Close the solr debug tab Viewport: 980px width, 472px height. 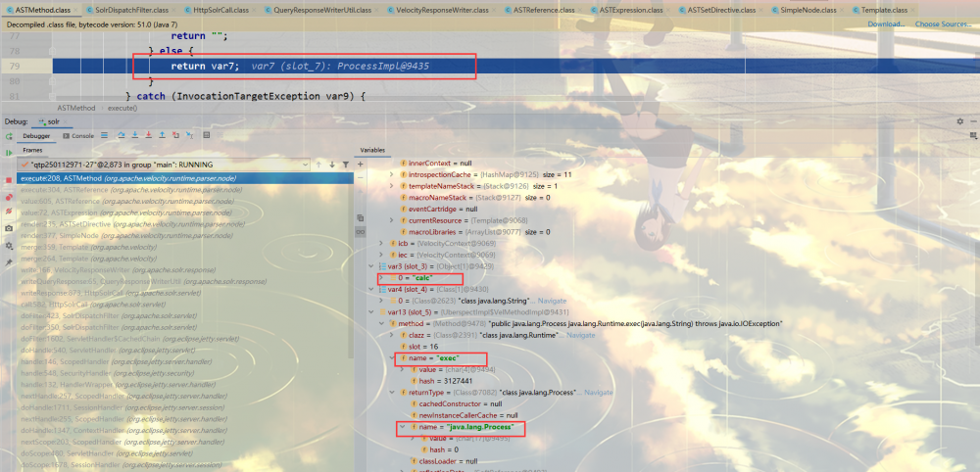point(65,121)
